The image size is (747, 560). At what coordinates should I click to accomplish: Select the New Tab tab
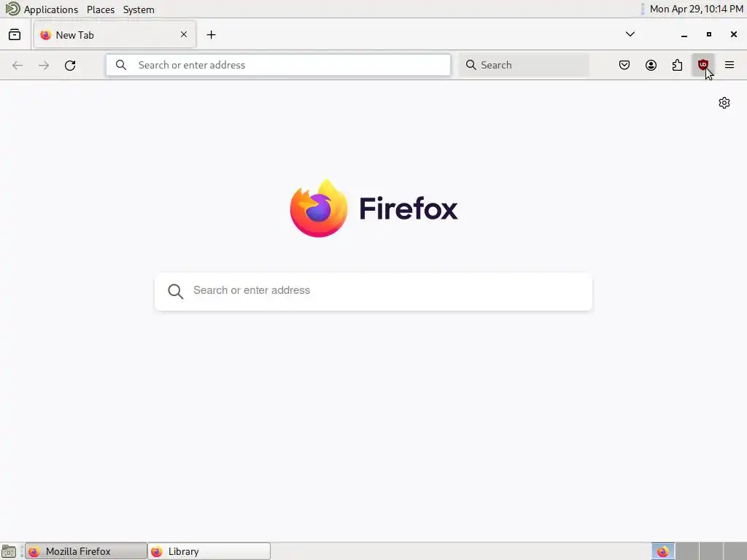click(115, 35)
